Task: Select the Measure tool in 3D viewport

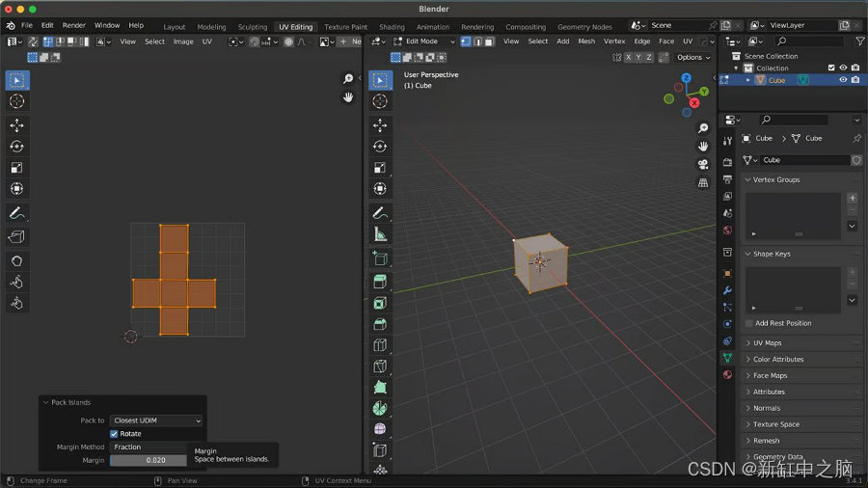Action: 380,234
